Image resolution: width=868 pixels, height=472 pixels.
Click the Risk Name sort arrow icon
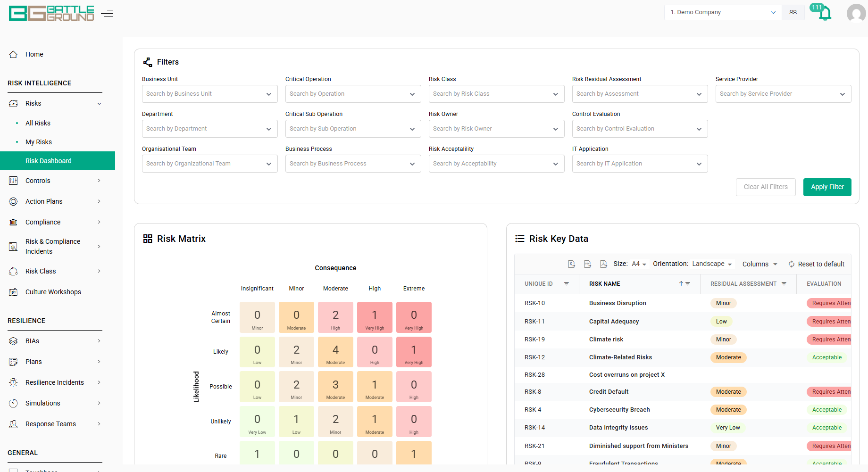click(681, 284)
